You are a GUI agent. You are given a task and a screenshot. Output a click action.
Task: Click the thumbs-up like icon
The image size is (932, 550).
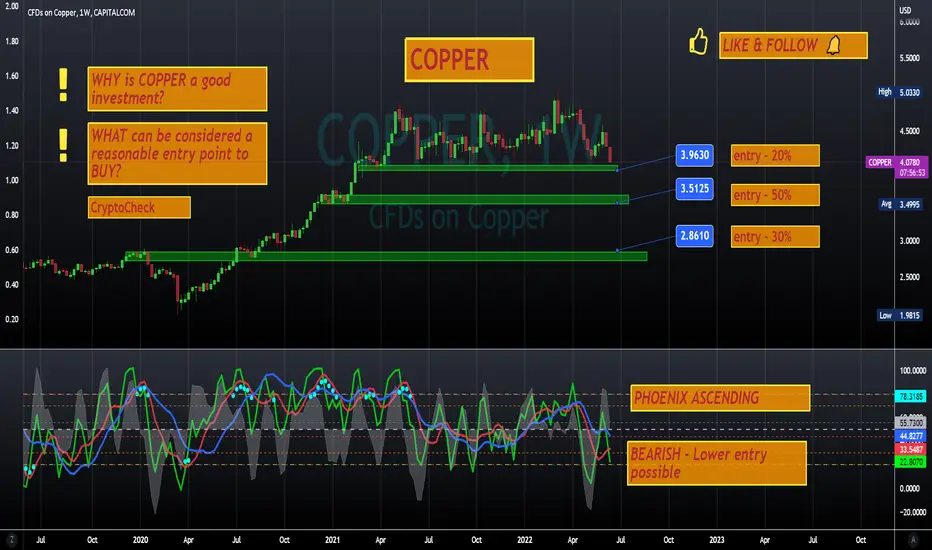click(698, 42)
